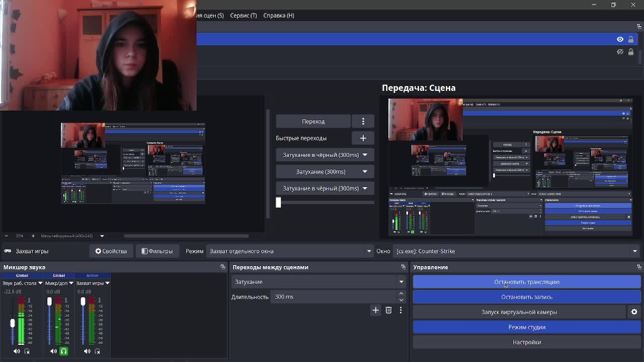Increase the transition duration with the up arrow
Viewport: 644px width, 362px height.
tap(401, 294)
